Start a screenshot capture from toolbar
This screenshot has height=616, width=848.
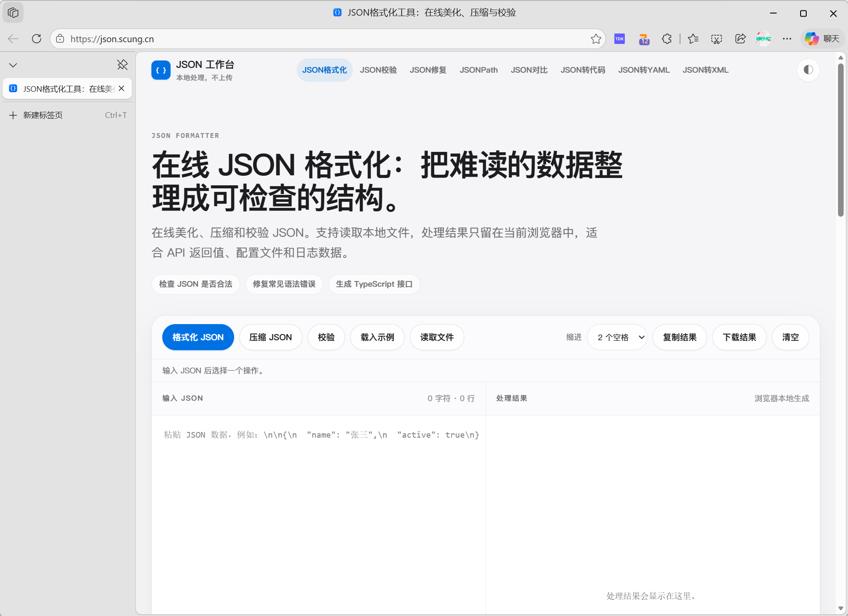717,39
